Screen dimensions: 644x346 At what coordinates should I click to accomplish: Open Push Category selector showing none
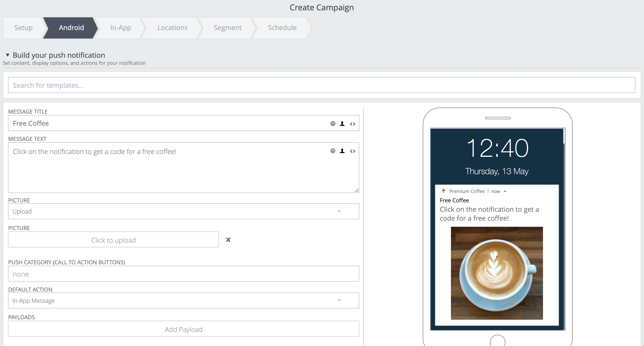(x=183, y=274)
